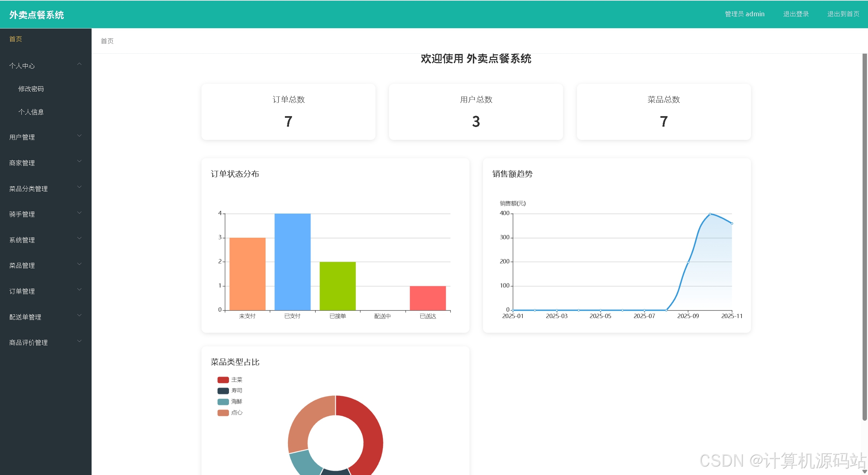
Task: Toggle the 点心 legend swatch
Action: 223,413
